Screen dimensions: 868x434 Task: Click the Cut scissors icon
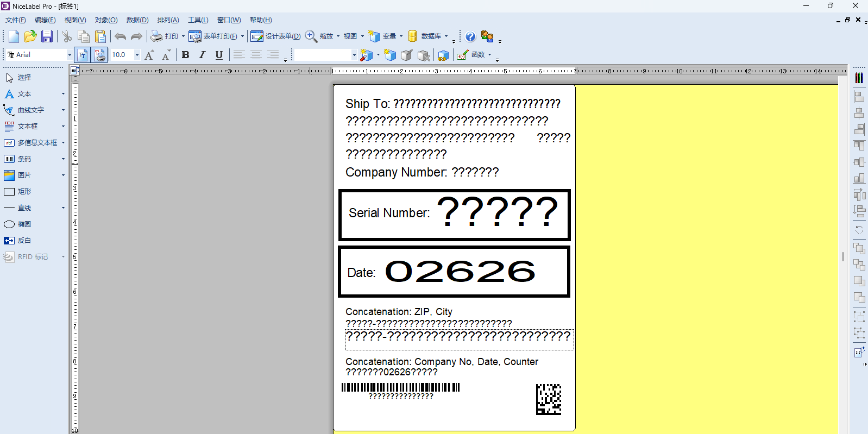coord(67,36)
